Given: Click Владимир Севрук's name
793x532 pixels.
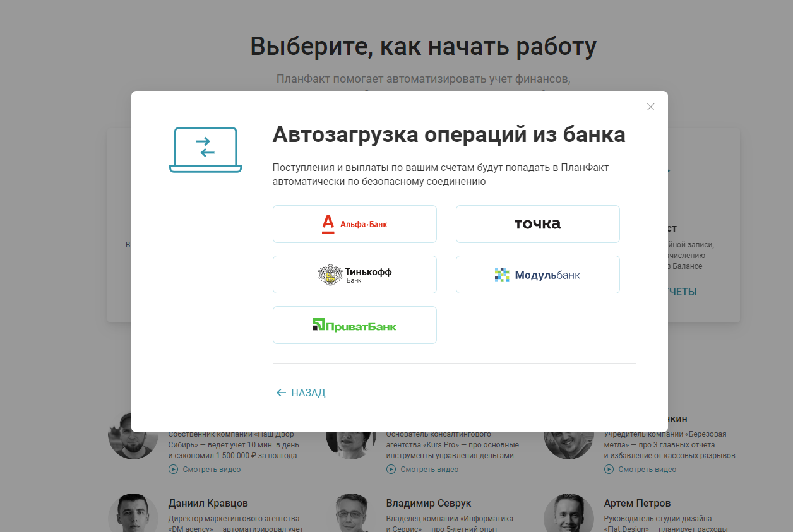Looking at the screenshot, I should pos(429,503).
